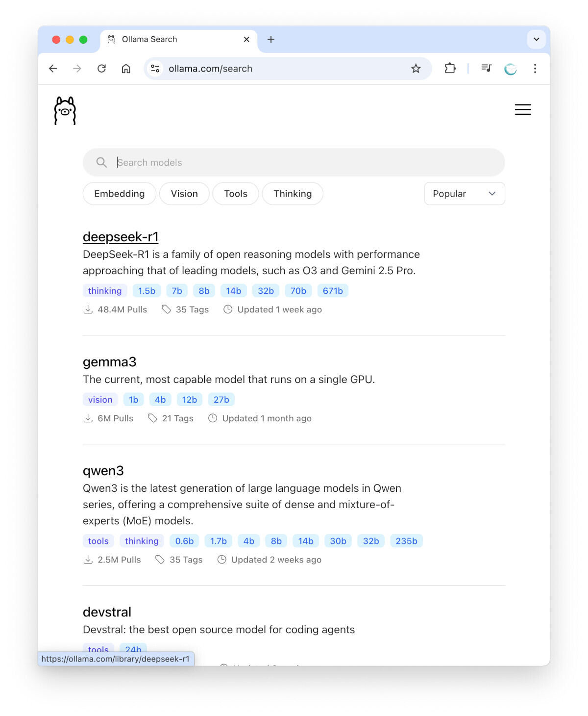Select gemma3 27b size tag
The width and height of the screenshot is (588, 716).
[x=221, y=400]
